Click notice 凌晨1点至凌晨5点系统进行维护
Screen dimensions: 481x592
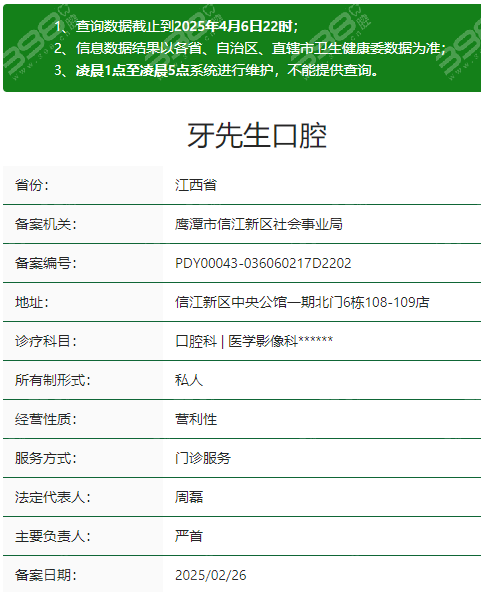227,70
